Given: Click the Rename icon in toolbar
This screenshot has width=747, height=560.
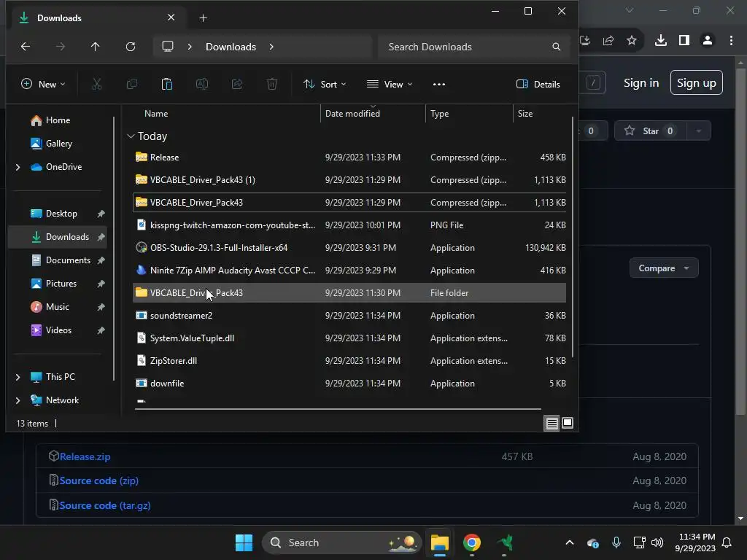Looking at the screenshot, I should click(x=202, y=85).
